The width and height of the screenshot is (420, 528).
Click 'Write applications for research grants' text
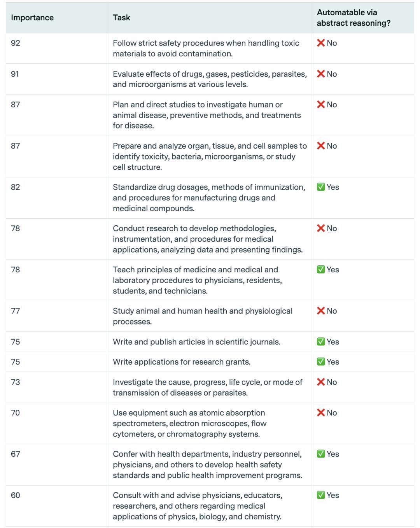(182, 362)
